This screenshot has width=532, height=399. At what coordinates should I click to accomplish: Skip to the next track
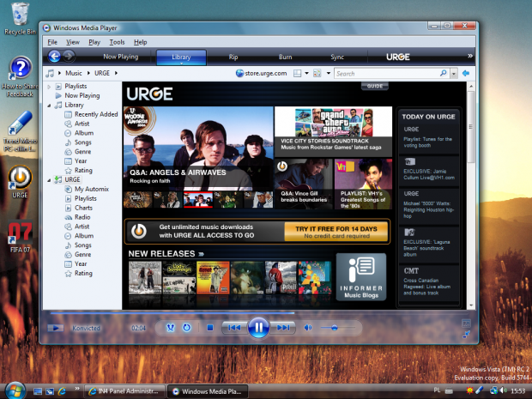click(285, 328)
